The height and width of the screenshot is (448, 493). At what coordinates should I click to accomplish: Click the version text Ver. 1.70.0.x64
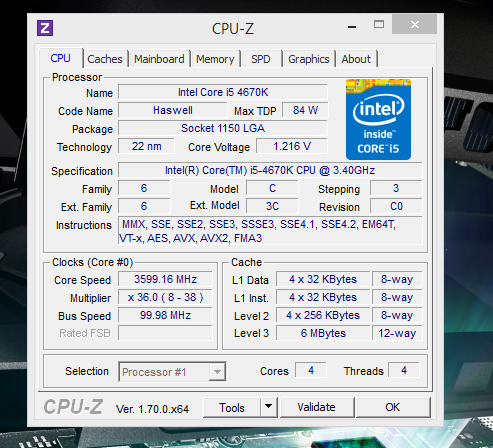pyautogui.click(x=152, y=409)
